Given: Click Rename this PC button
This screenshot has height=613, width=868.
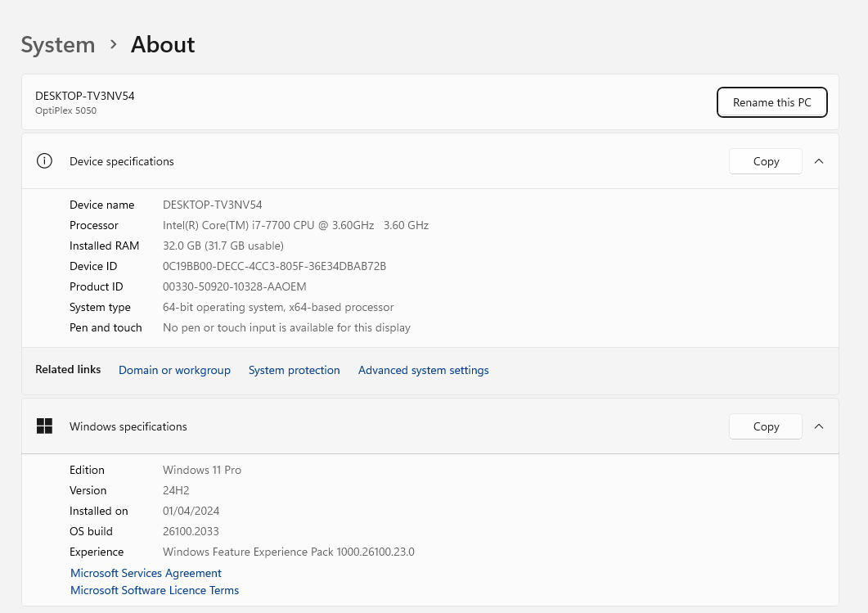Looking at the screenshot, I should pos(771,102).
